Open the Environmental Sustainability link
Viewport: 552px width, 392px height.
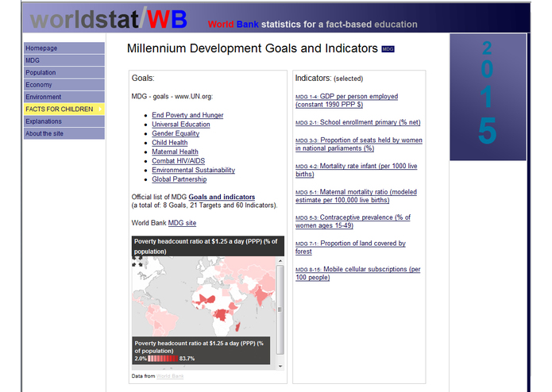(193, 170)
